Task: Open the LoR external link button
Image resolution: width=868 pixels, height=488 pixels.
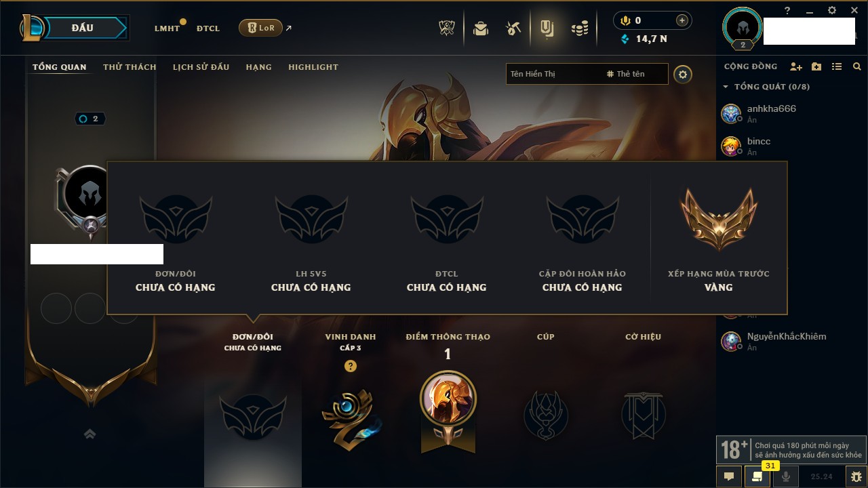Action: (x=260, y=28)
